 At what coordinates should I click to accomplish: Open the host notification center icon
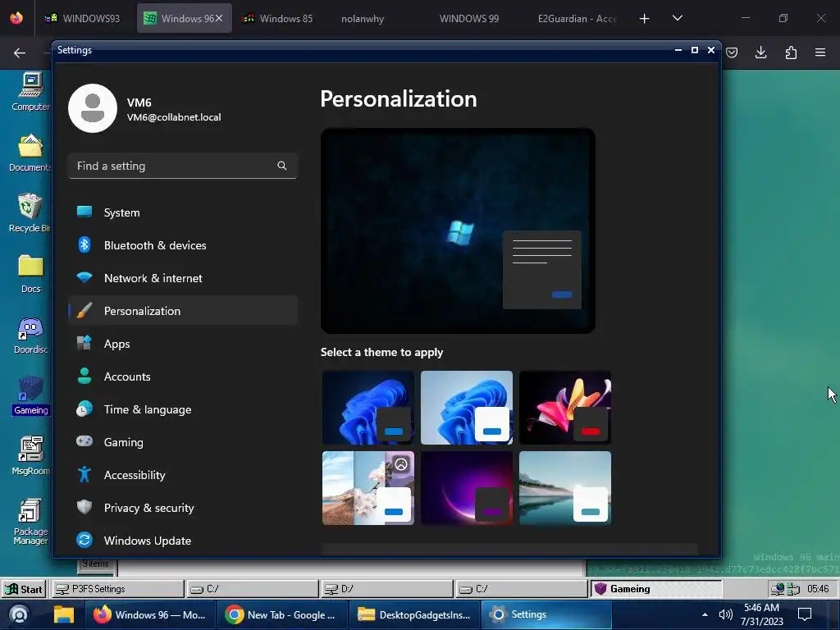(805, 614)
